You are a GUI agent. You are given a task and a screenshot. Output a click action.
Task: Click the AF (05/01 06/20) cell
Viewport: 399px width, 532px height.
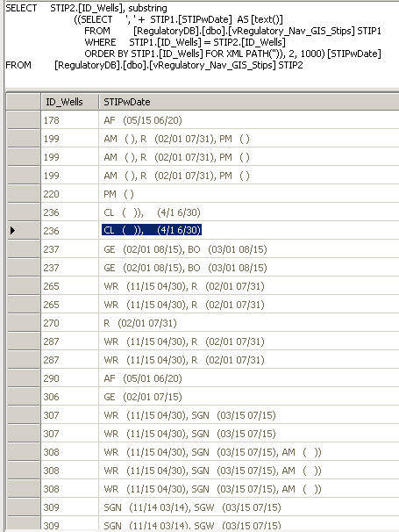[249, 378]
